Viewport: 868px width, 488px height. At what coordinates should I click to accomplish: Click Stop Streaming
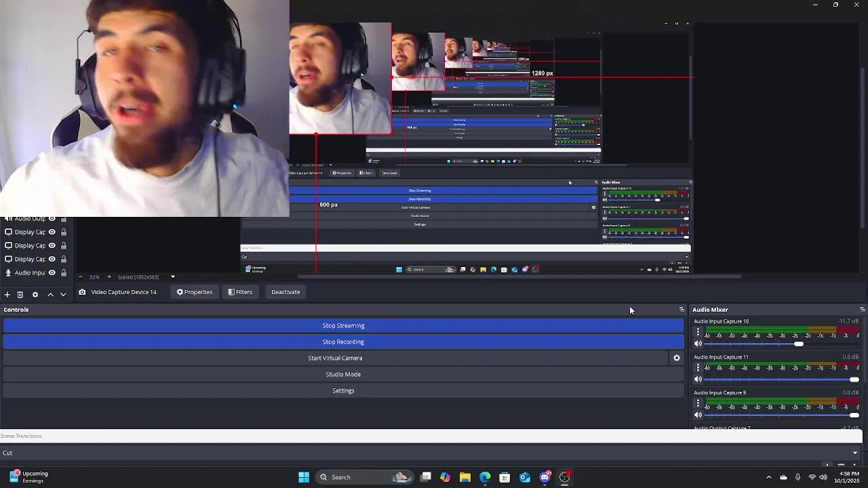[x=343, y=325]
